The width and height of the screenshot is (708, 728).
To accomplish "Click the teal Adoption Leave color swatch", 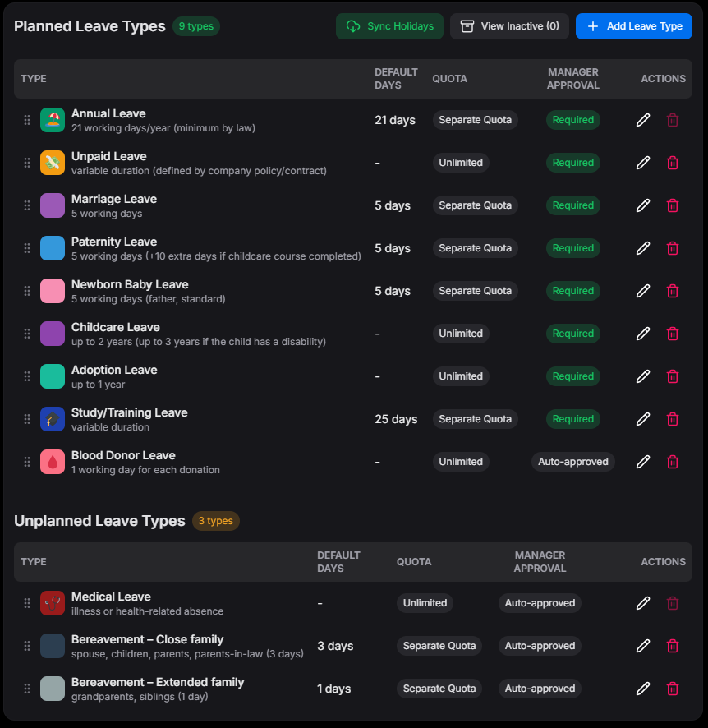I will pyautogui.click(x=53, y=376).
